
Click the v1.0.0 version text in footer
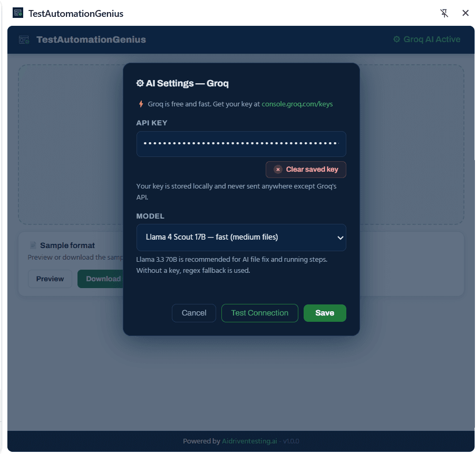point(291,441)
